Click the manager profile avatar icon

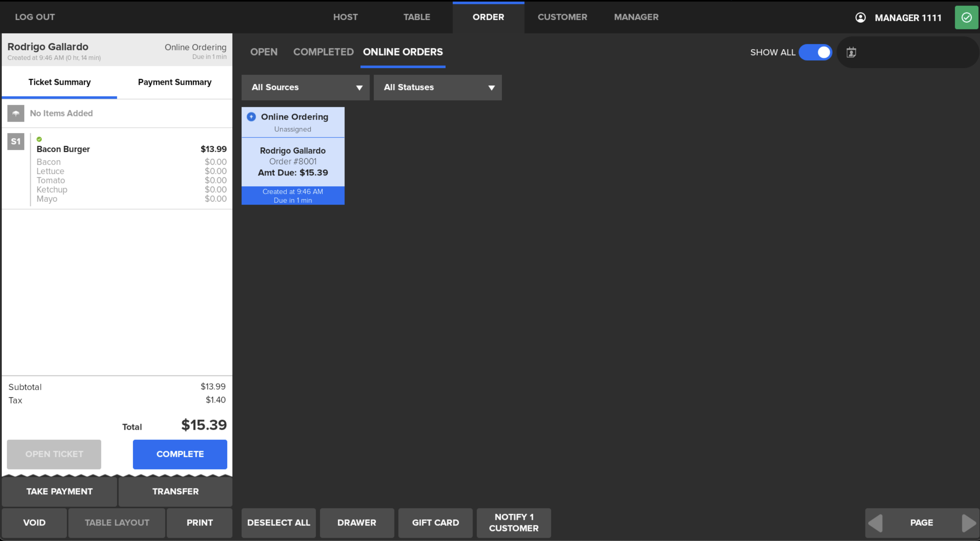pyautogui.click(x=860, y=17)
